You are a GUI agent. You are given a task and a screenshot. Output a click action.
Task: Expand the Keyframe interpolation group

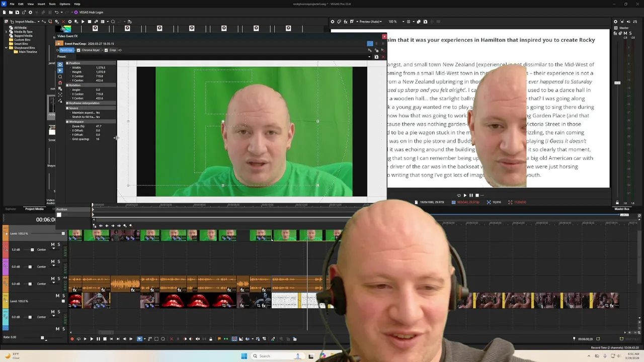tap(67, 103)
